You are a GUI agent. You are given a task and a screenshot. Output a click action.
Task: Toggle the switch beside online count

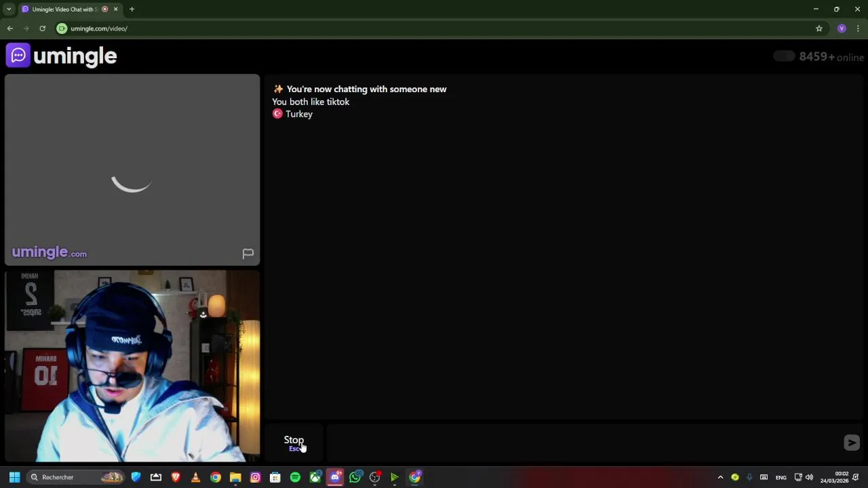pos(784,56)
